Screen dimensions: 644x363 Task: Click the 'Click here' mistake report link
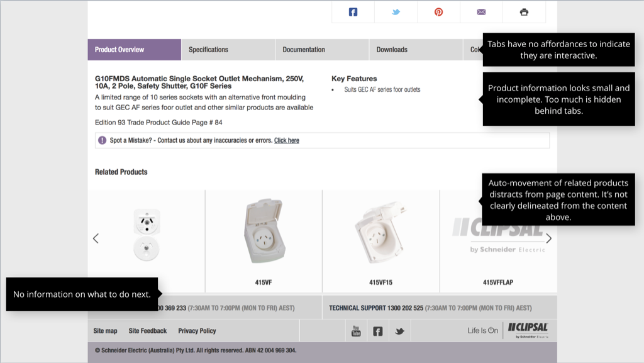pos(286,140)
